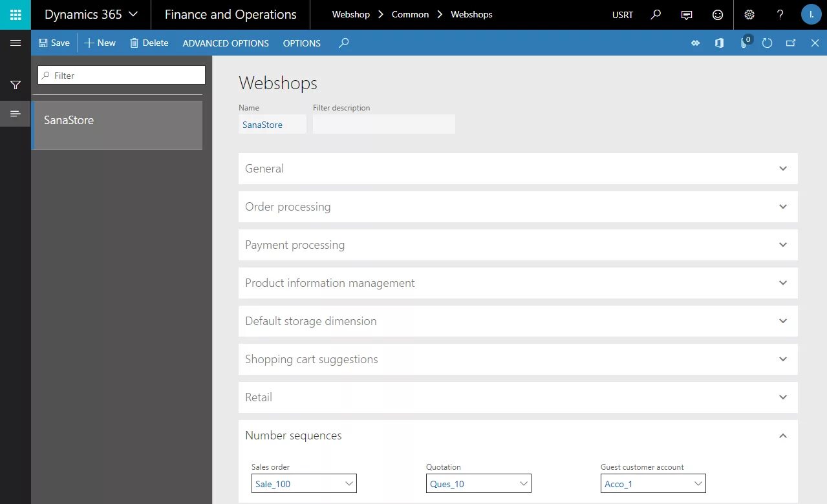Viewport: 827px width, 504px height.
Task: Expand Default storage dimension section
Action: 518,321
